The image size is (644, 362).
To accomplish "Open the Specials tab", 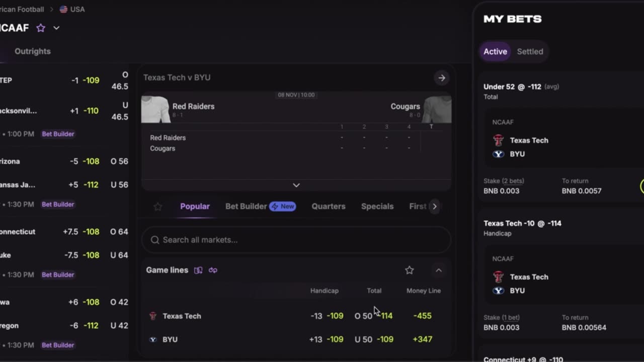I will [x=377, y=207].
